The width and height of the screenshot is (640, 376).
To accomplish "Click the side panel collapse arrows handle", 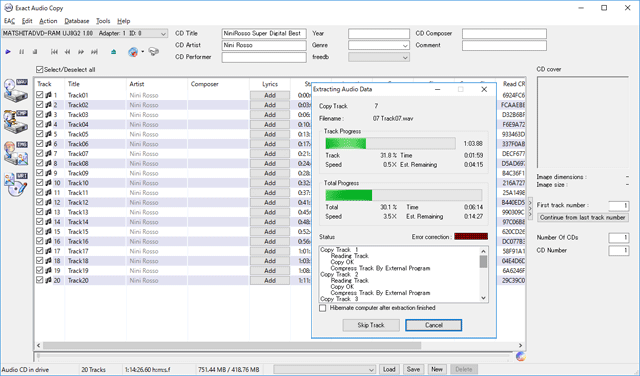I will coord(530,209).
